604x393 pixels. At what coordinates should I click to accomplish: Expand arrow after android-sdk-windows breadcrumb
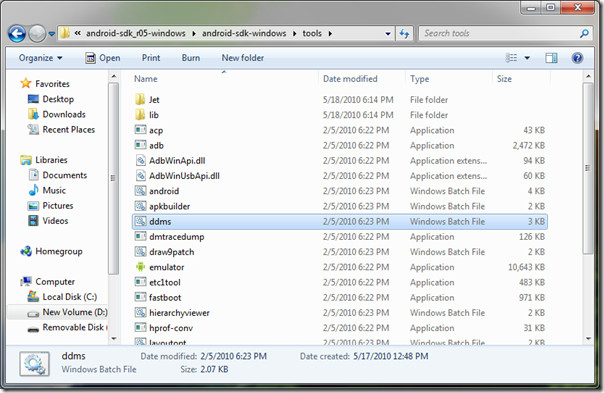coord(294,34)
